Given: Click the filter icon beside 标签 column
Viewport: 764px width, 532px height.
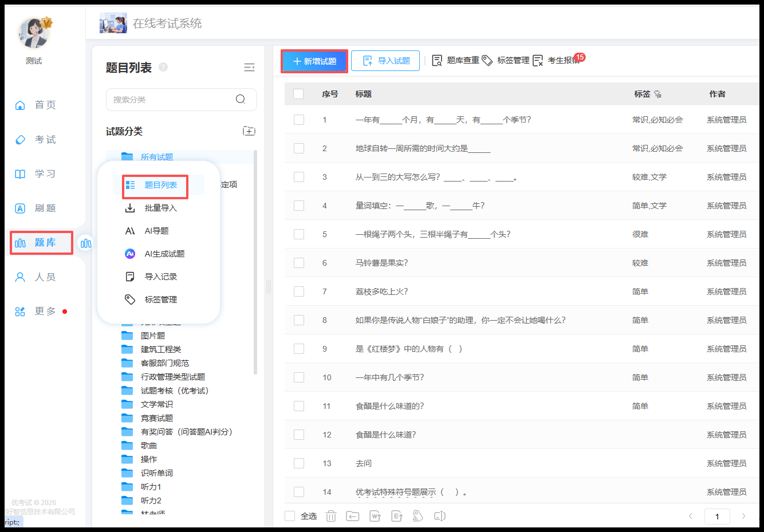Looking at the screenshot, I should pyautogui.click(x=657, y=94).
